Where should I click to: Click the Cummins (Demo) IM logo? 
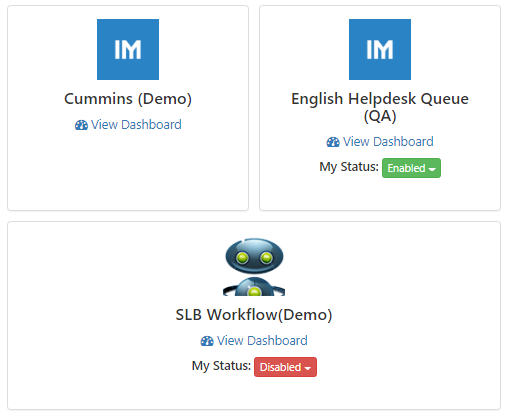click(x=128, y=49)
